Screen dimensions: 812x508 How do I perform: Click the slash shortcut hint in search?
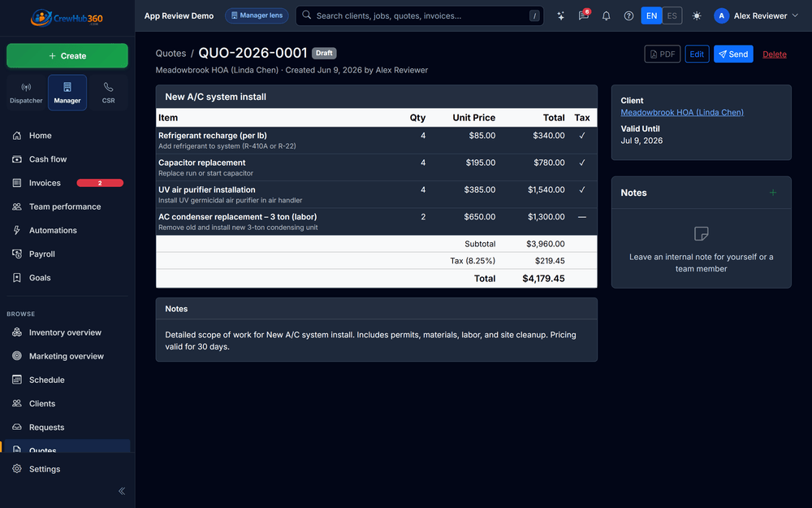pyautogui.click(x=534, y=16)
